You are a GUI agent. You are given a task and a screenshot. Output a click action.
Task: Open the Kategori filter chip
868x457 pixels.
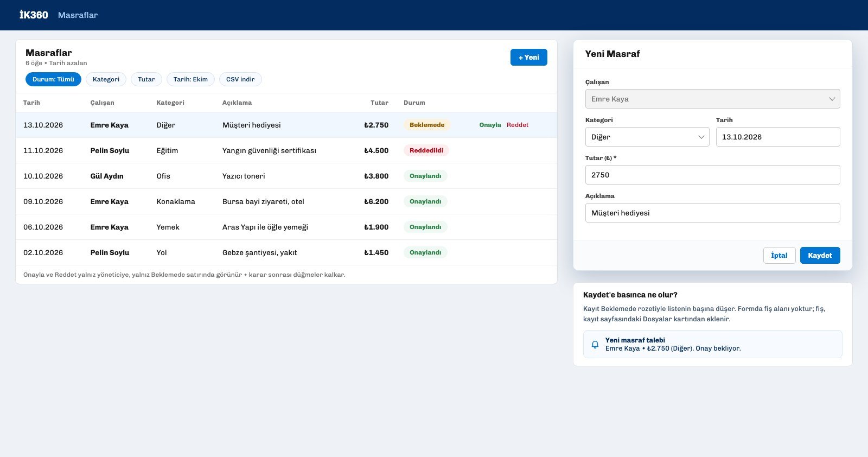point(106,79)
